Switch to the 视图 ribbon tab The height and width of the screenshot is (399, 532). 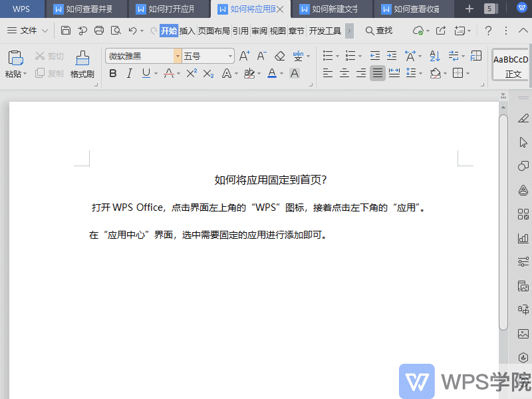coord(278,31)
